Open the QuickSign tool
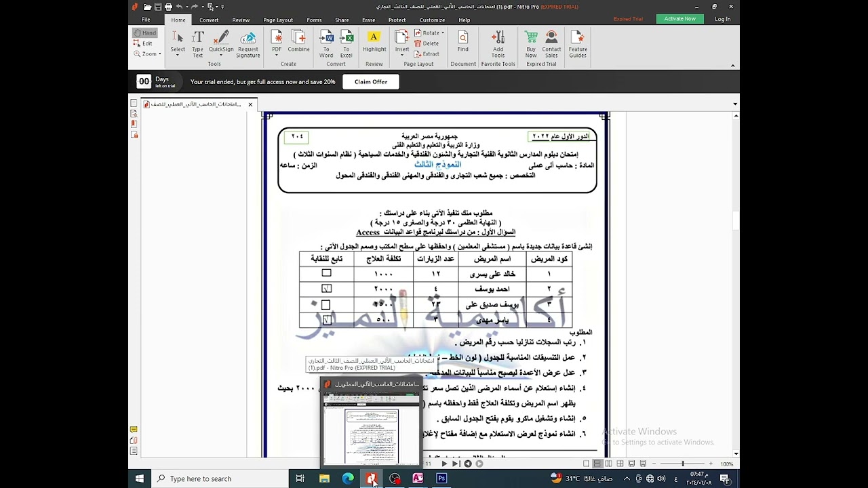The height and width of the screenshot is (488, 868). point(221,43)
